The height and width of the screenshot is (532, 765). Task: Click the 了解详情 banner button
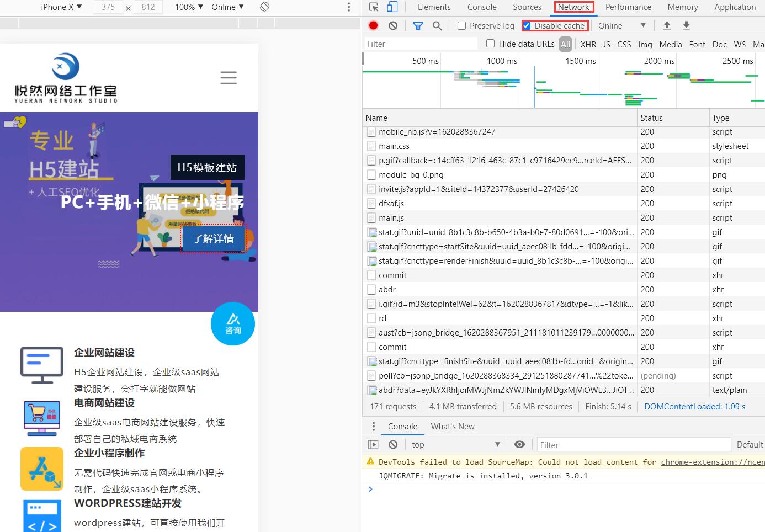[x=214, y=238]
